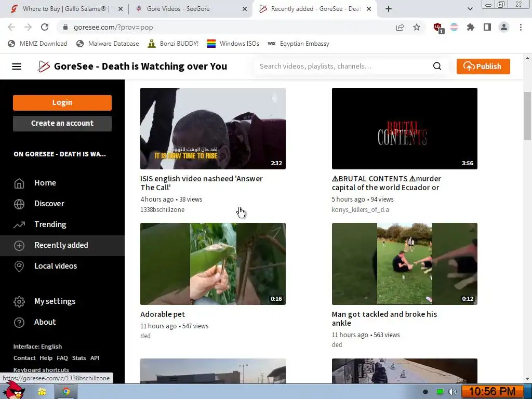Open the API footer link

coord(95,358)
